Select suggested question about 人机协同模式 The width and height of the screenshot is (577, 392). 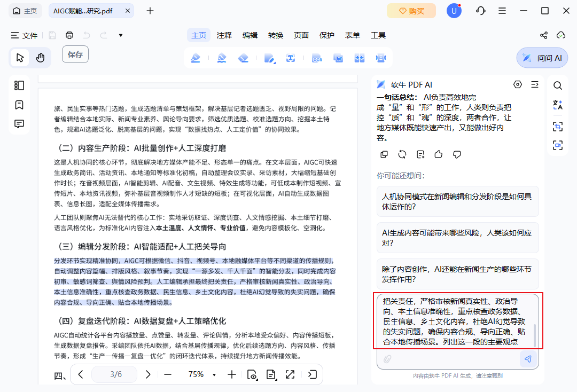[457, 201]
